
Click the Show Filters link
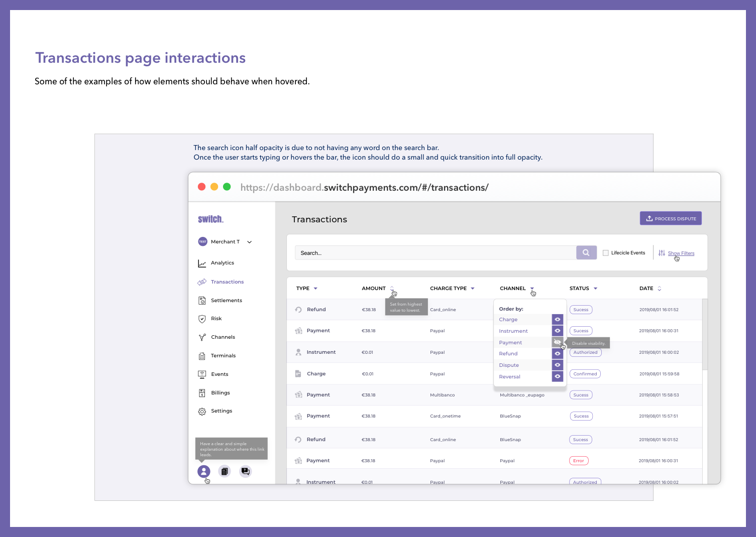coord(681,253)
